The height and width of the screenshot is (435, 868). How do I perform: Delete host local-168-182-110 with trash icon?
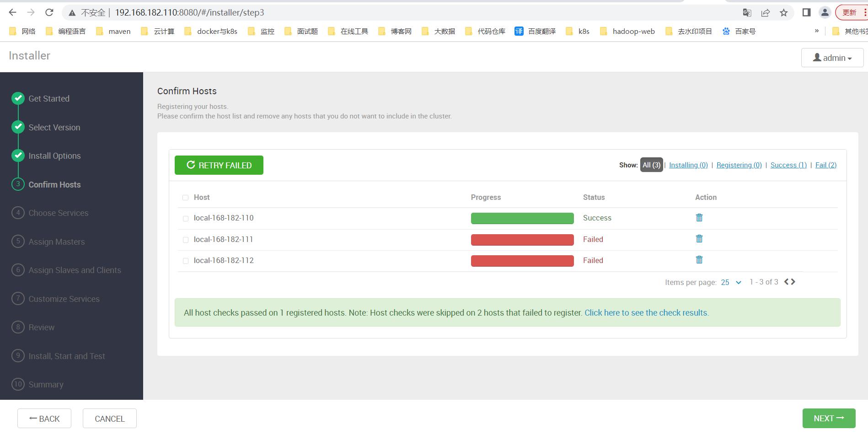pos(699,218)
